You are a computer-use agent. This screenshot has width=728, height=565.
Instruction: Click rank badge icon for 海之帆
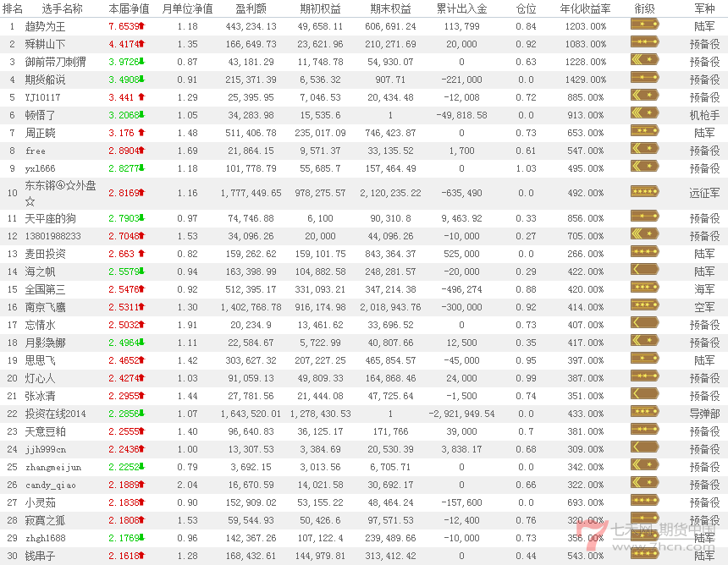pos(645,270)
